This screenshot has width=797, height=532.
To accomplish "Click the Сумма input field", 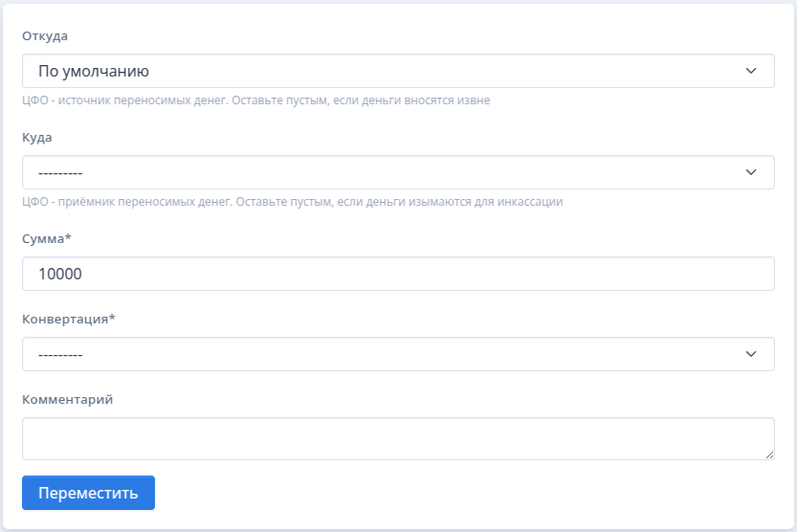I will pyautogui.click(x=398, y=274).
